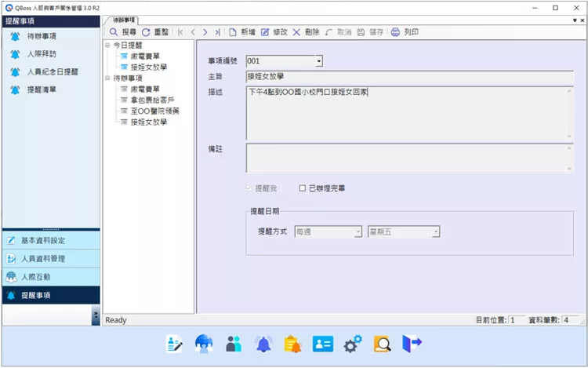Jump to the first record arrow
This screenshot has width=588, height=368.
[x=181, y=32]
